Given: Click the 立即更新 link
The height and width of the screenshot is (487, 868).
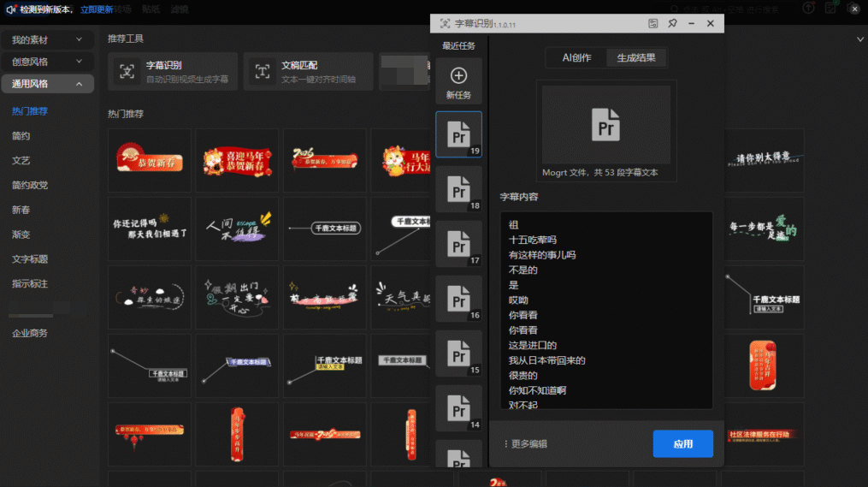Looking at the screenshot, I should coord(97,9).
